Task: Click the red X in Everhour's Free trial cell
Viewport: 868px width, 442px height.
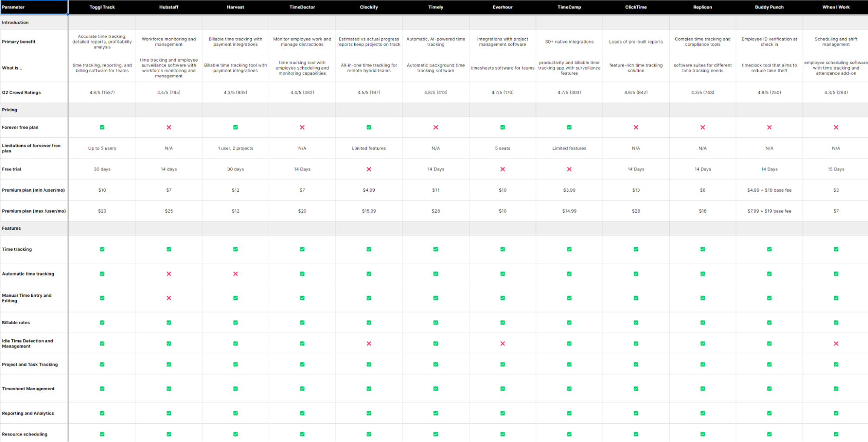Action: [502, 169]
